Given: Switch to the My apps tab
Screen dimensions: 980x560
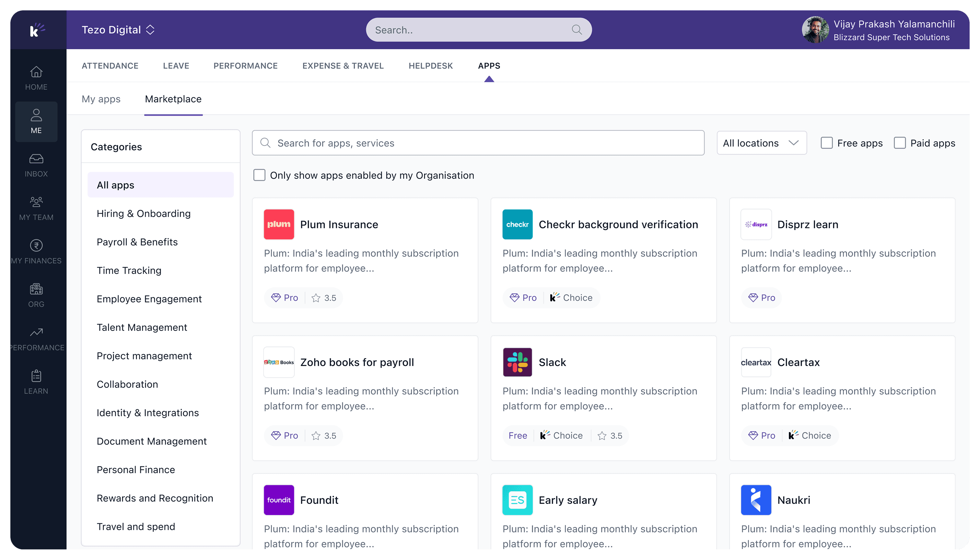Looking at the screenshot, I should click(x=101, y=99).
